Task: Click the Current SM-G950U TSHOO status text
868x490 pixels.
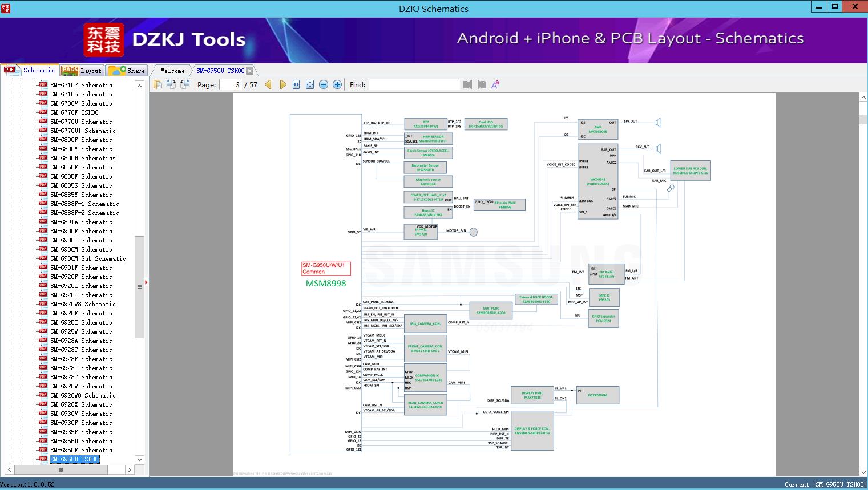Action: [825, 484]
